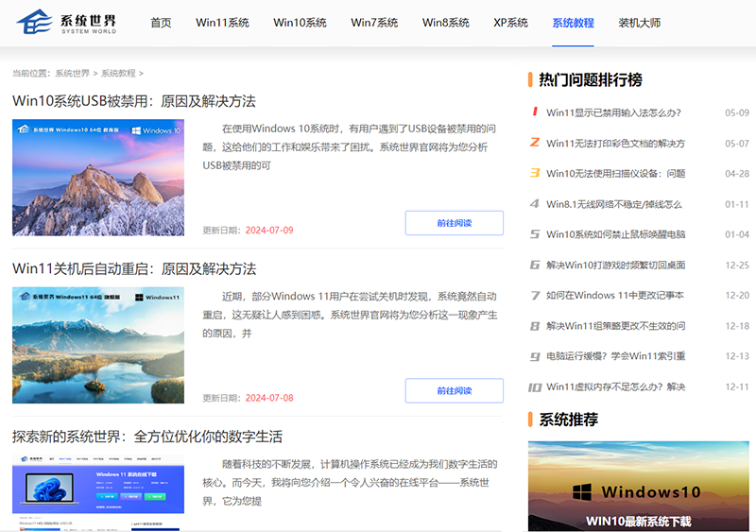
Task: Click rank 1 Win11显示已禁用输入法 link
Action: pyautogui.click(x=613, y=112)
